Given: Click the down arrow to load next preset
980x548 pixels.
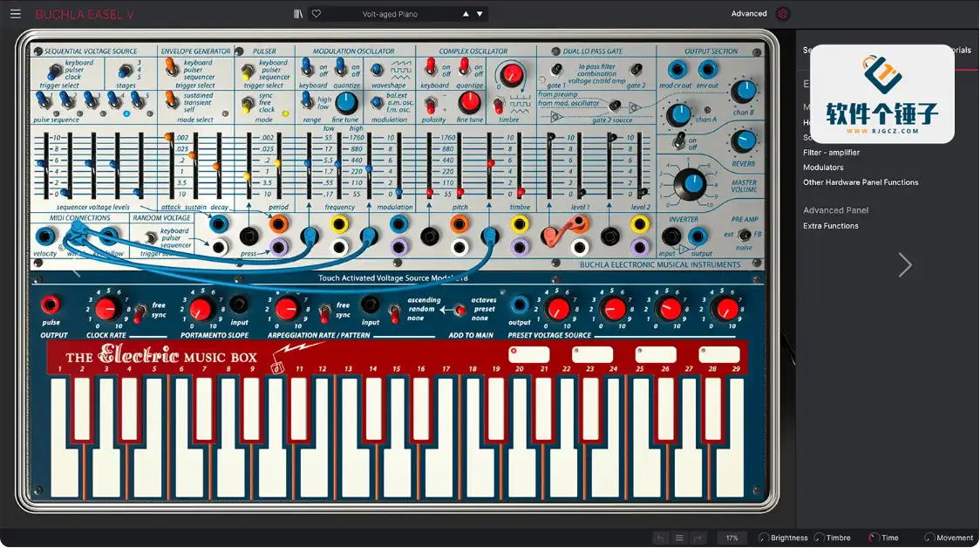Looking at the screenshot, I should 479,13.
